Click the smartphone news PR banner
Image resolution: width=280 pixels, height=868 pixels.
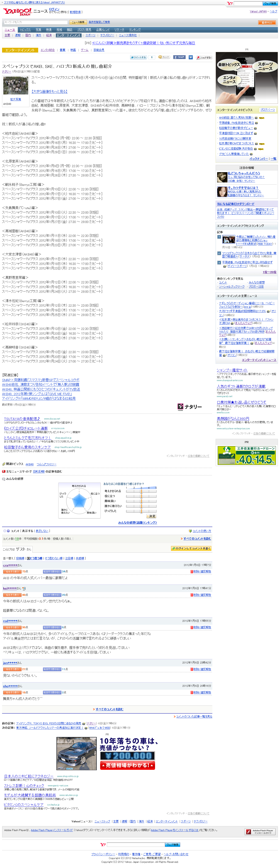pos(247,77)
